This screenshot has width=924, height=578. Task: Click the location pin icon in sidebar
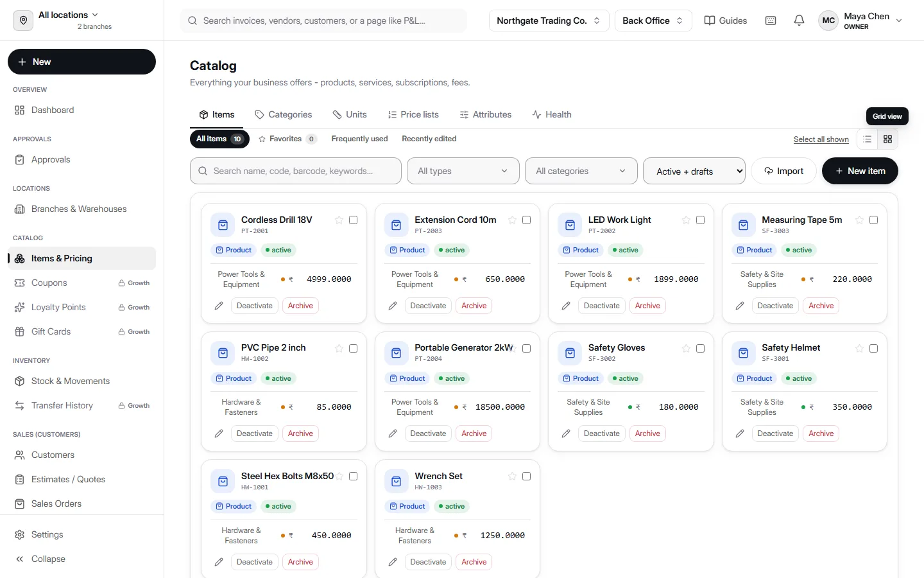click(x=23, y=21)
